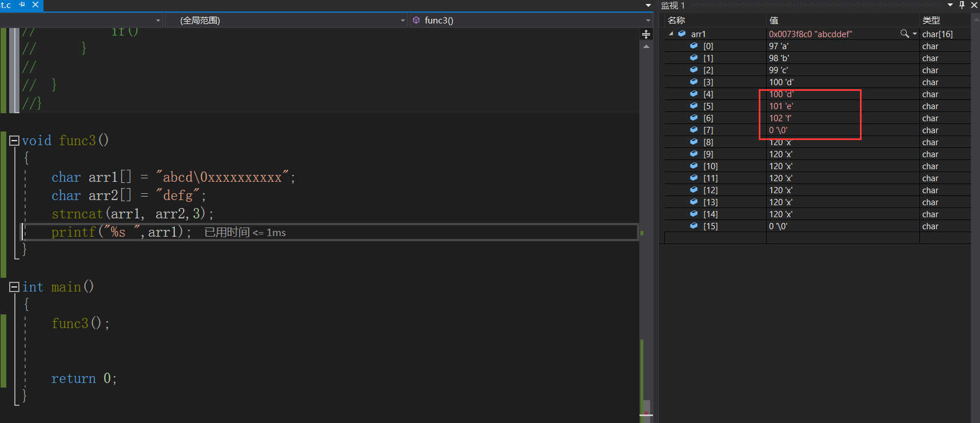
Task: Open the 监视 1 panel window options dropdown
Action: coord(950,5)
